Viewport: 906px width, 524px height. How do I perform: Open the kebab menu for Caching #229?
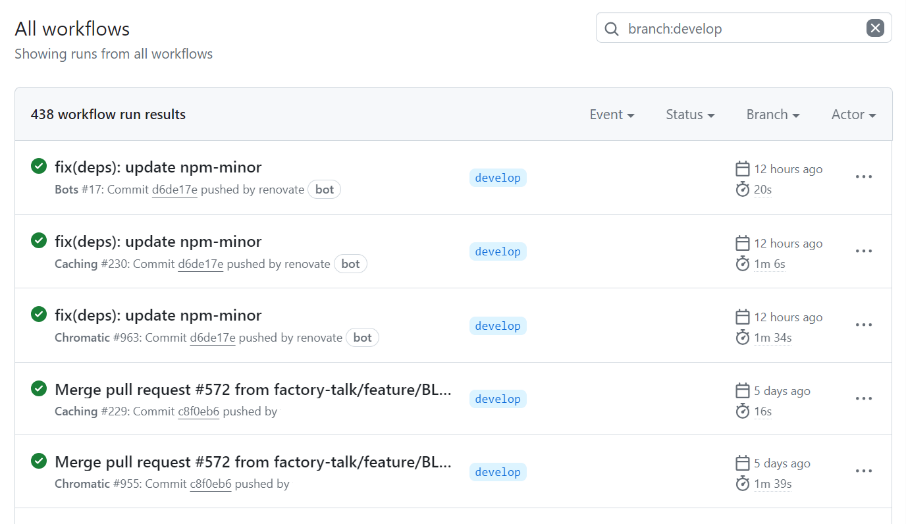864,398
